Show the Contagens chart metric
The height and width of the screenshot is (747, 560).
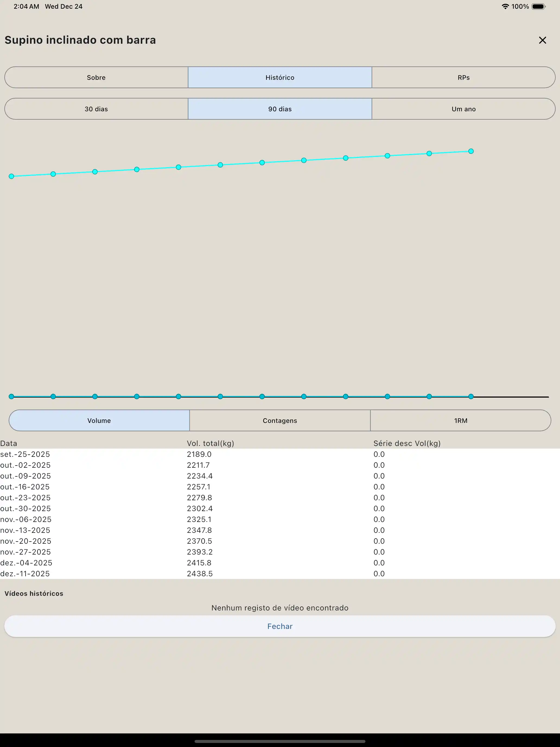coord(280,420)
